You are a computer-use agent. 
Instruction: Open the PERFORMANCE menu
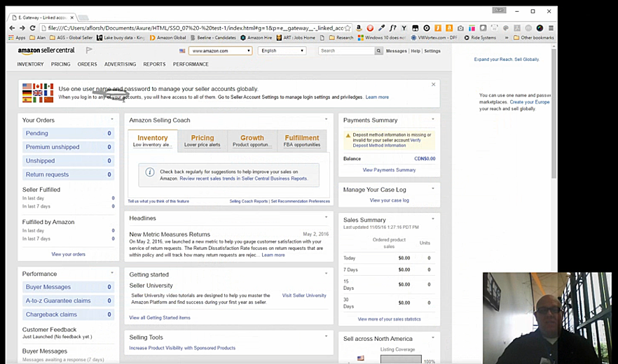click(x=191, y=64)
